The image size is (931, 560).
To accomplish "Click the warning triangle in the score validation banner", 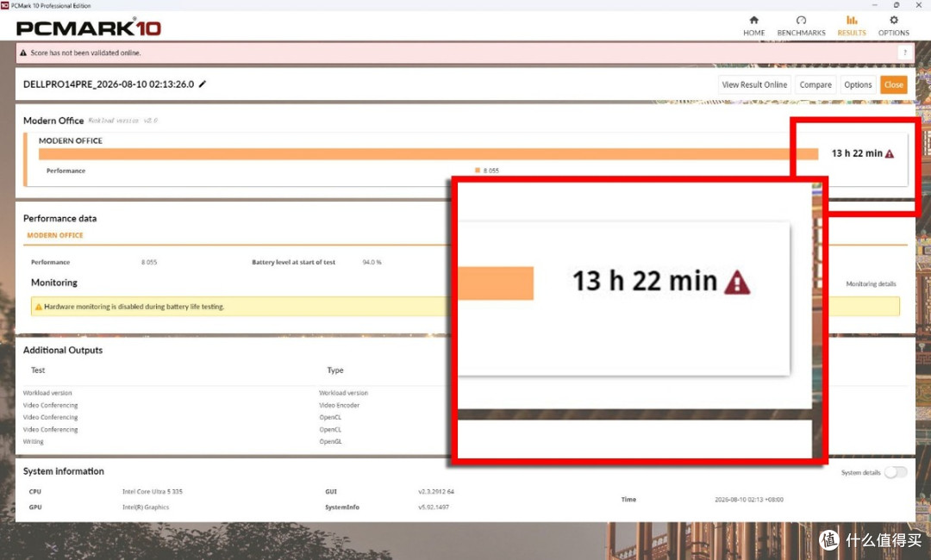I will (23, 53).
